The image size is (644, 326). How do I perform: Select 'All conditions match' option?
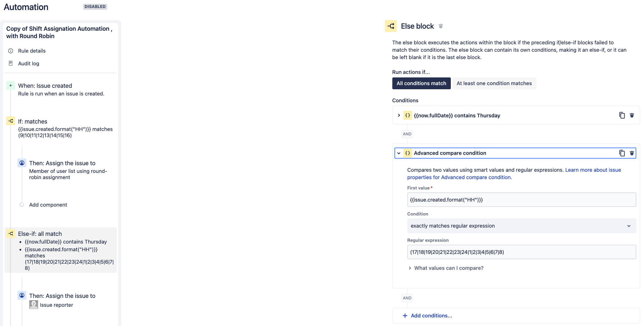click(421, 83)
